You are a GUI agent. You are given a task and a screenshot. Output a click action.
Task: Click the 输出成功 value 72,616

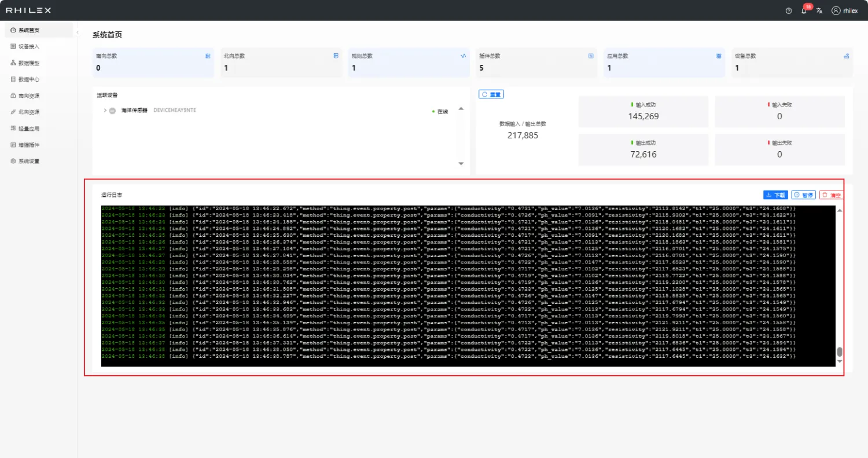(643, 154)
